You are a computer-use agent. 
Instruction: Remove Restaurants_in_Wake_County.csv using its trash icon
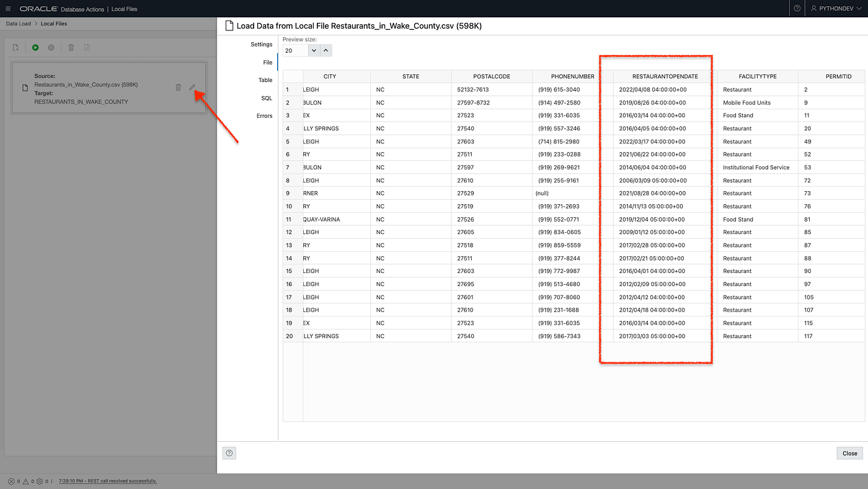coord(179,87)
